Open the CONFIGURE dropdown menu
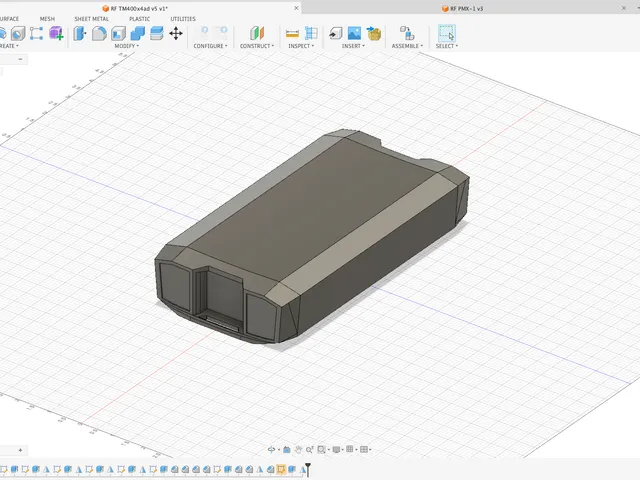The width and height of the screenshot is (640, 480). tap(210, 46)
